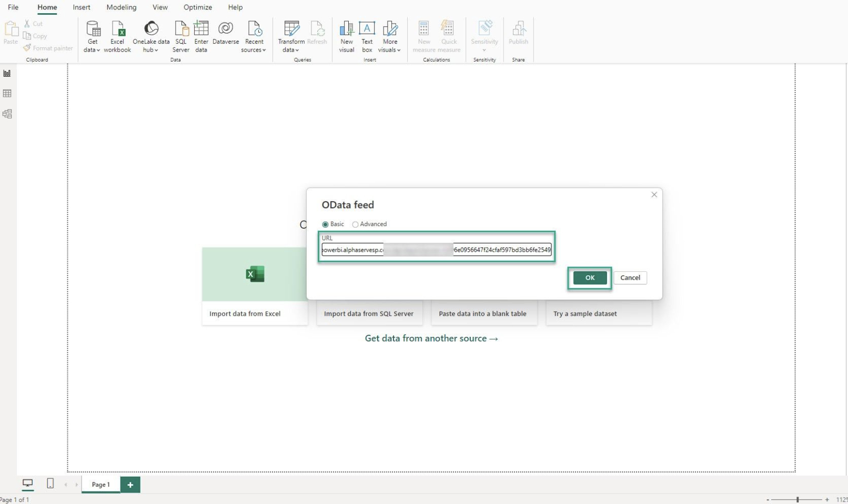
Task: Insert a new visual
Action: [346, 35]
